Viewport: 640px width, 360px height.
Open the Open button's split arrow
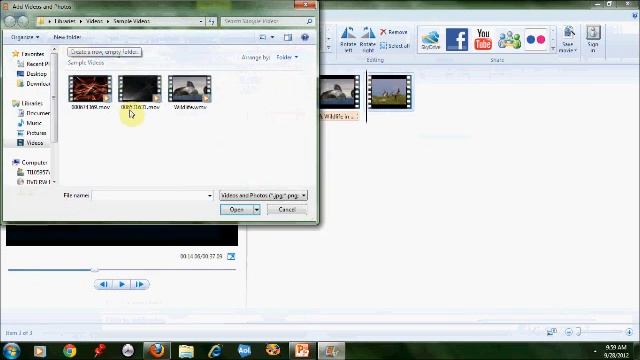coord(256,209)
